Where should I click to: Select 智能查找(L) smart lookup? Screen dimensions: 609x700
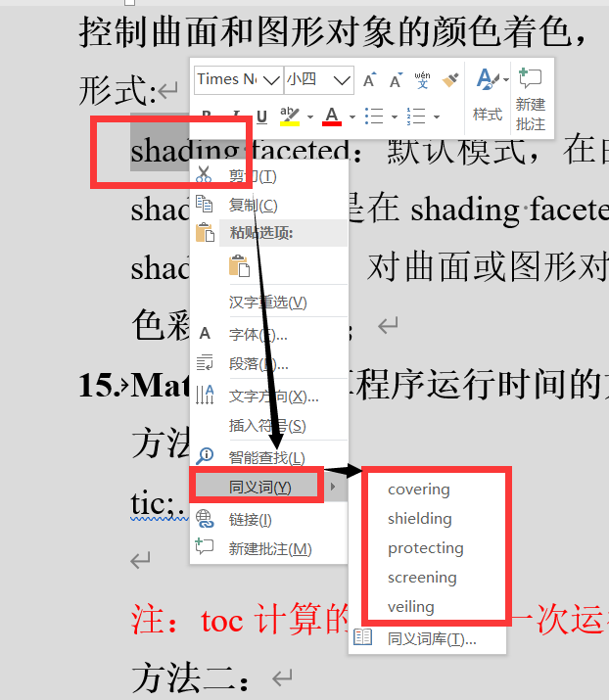coord(268,457)
